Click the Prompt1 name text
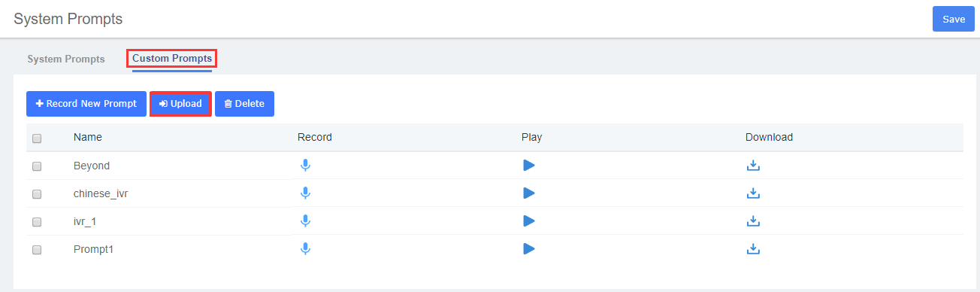 coord(93,249)
